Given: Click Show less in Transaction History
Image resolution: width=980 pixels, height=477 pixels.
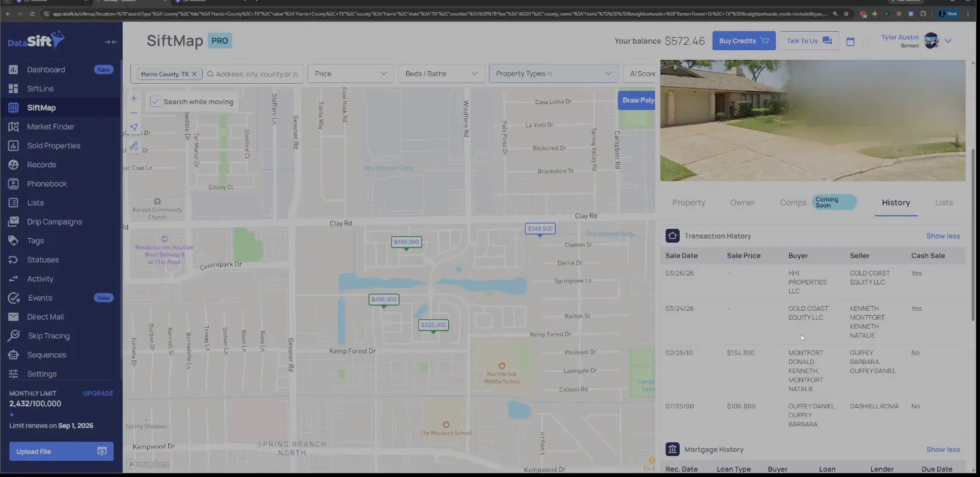Looking at the screenshot, I should point(943,236).
